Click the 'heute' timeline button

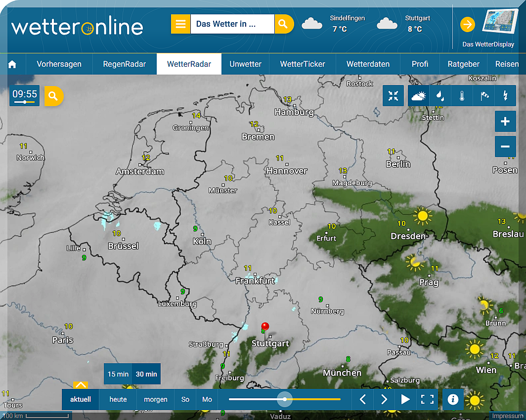click(x=118, y=399)
